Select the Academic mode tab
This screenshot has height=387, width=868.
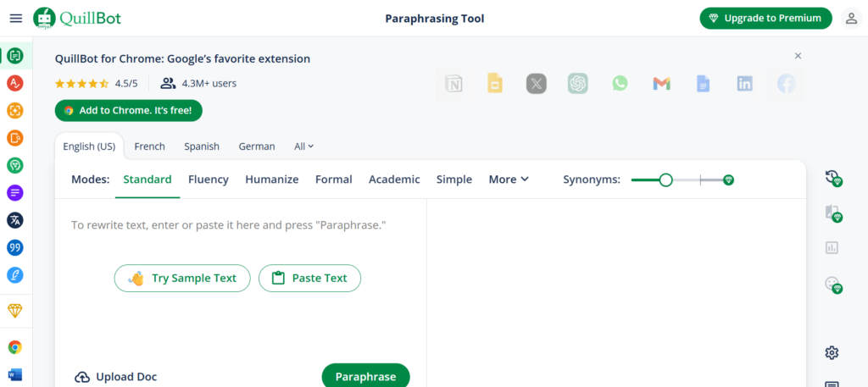tap(394, 180)
